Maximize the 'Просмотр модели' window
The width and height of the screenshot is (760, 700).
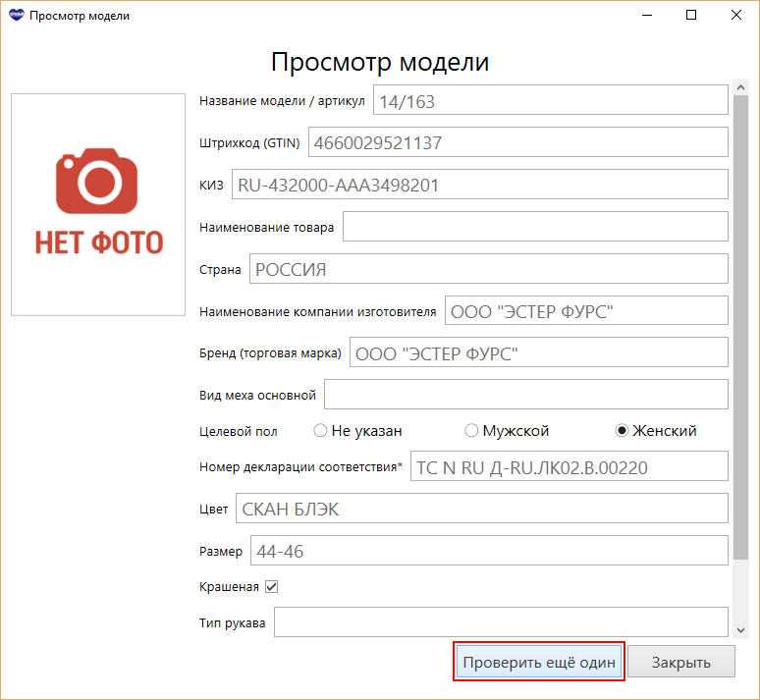click(691, 16)
